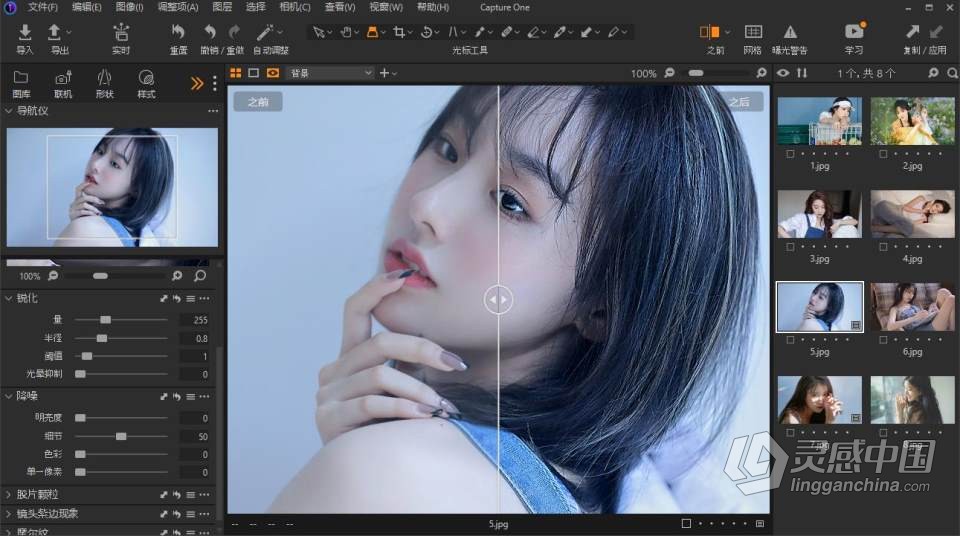Click the copy adjustments arrow icon
The height and width of the screenshot is (536, 960).
(912, 32)
